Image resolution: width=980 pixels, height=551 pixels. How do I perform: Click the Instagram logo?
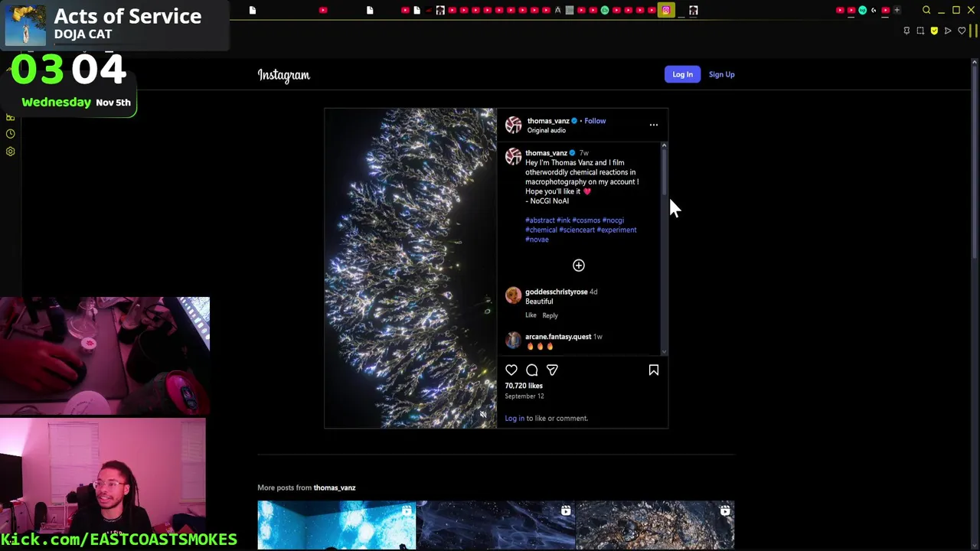coord(284,75)
